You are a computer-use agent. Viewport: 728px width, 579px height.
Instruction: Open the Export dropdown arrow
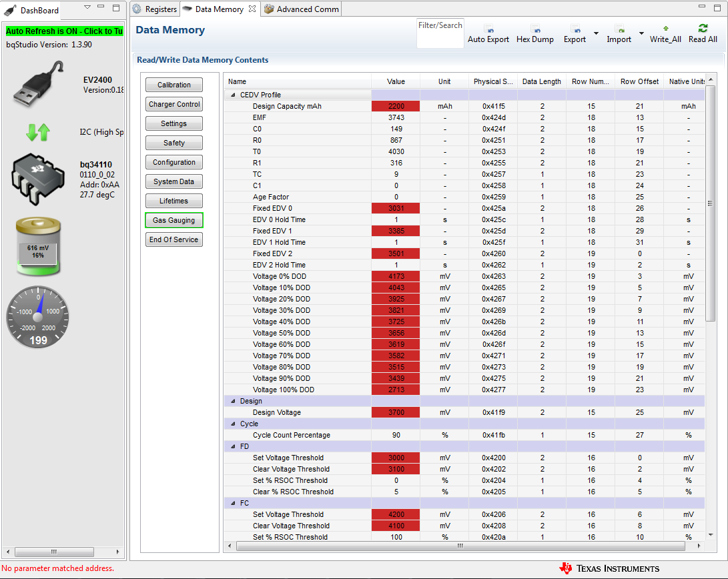596,33
